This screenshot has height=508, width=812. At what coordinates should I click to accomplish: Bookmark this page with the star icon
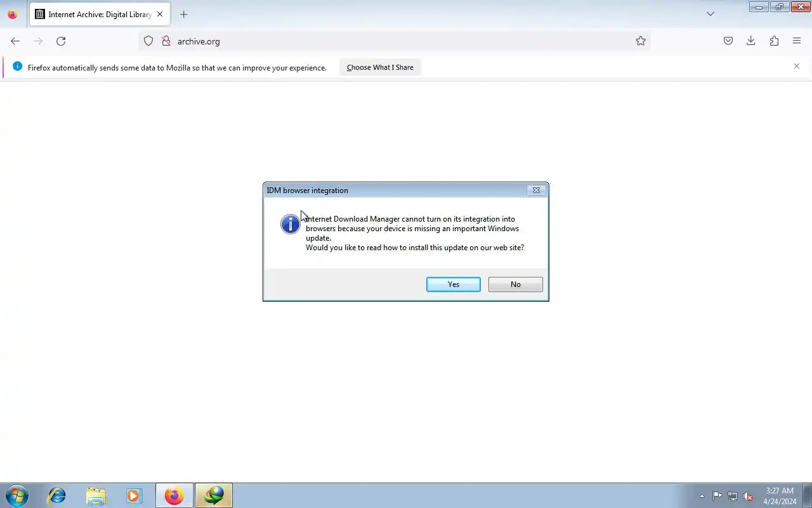click(x=641, y=41)
